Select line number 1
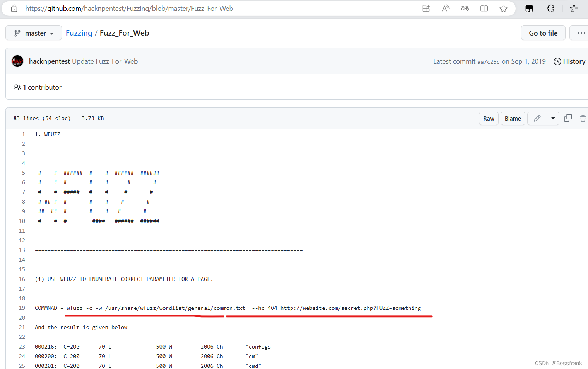Viewport: 588px width, 369px height. tap(23, 134)
